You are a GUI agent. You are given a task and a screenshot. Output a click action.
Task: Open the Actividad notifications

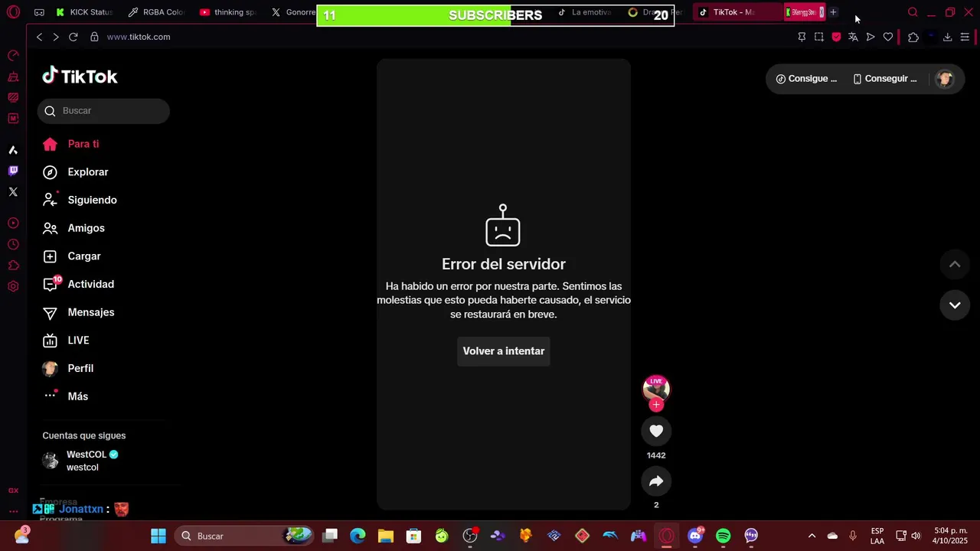(78, 284)
